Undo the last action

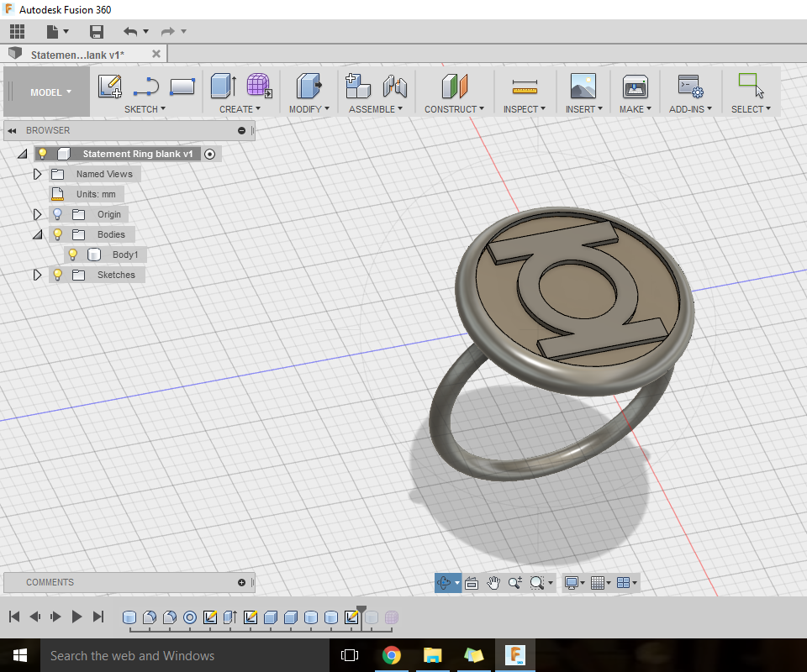(130, 32)
